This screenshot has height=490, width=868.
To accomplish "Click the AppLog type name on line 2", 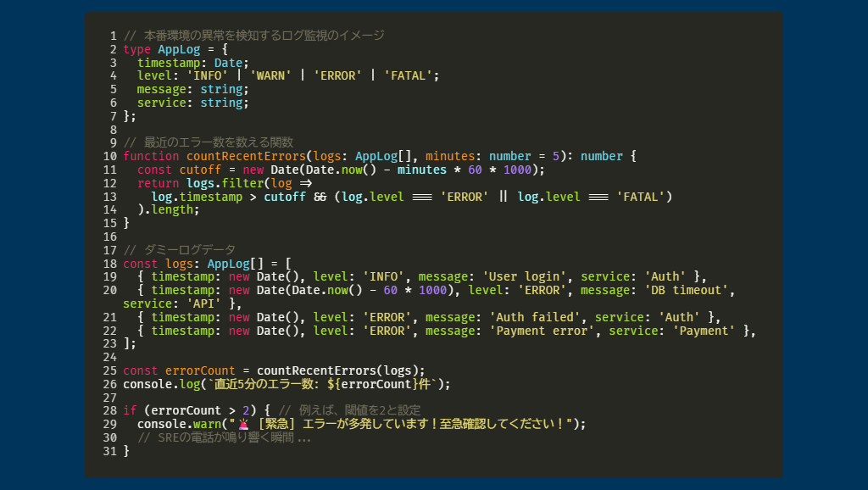I will point(179,49).
